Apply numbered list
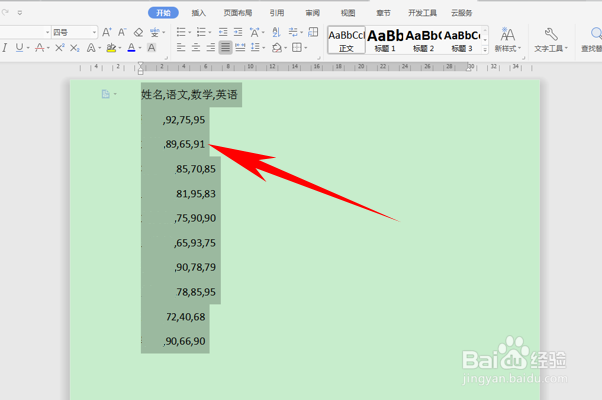The width and height of the screenshot is (602, 400). pos(201,32)
